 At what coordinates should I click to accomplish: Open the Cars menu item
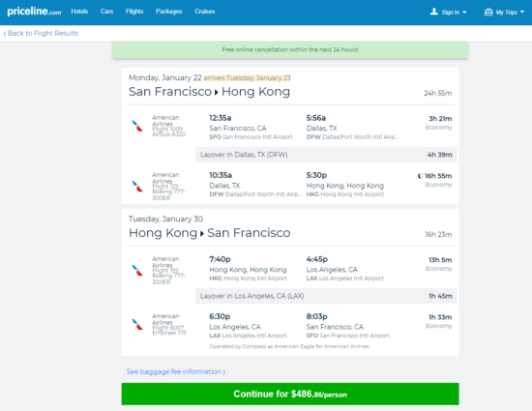(x=106, y=12)
